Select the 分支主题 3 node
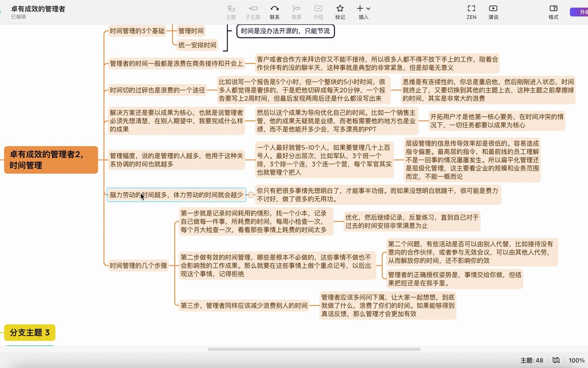 point(30,333)
